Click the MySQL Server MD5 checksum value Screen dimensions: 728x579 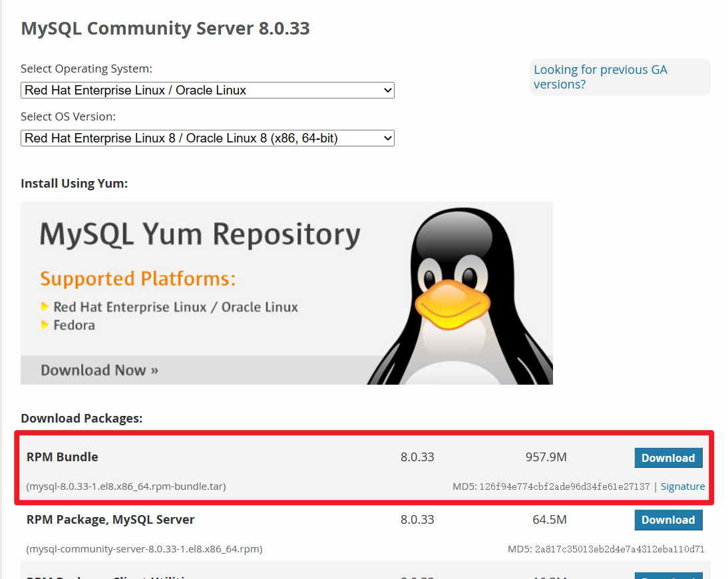pyautogui.click(x=620, y=549)
